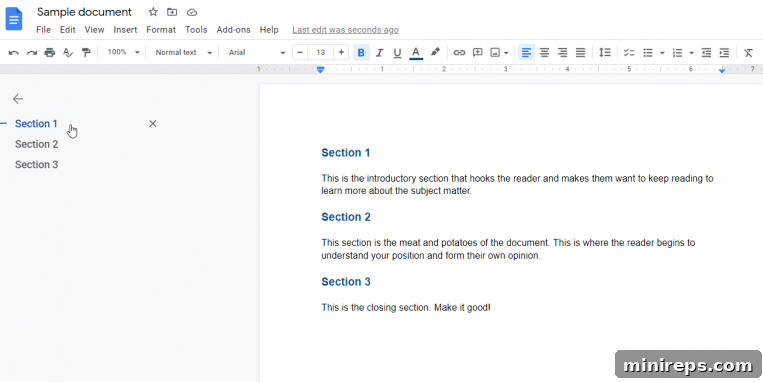Screen dimensions: 763x382
Task: Insert a checklist
Action: tap(629, 53)
